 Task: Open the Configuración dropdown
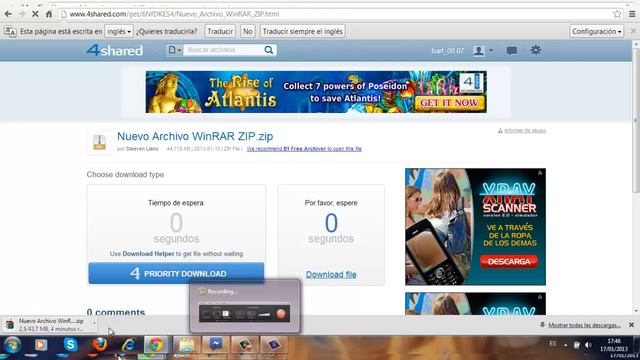(x=596, y=31)
